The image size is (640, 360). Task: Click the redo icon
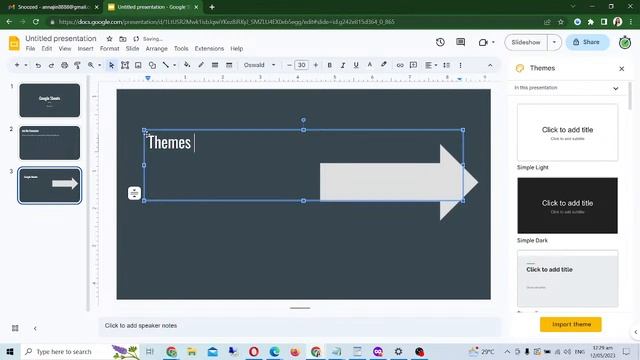[x=51, y=65]
